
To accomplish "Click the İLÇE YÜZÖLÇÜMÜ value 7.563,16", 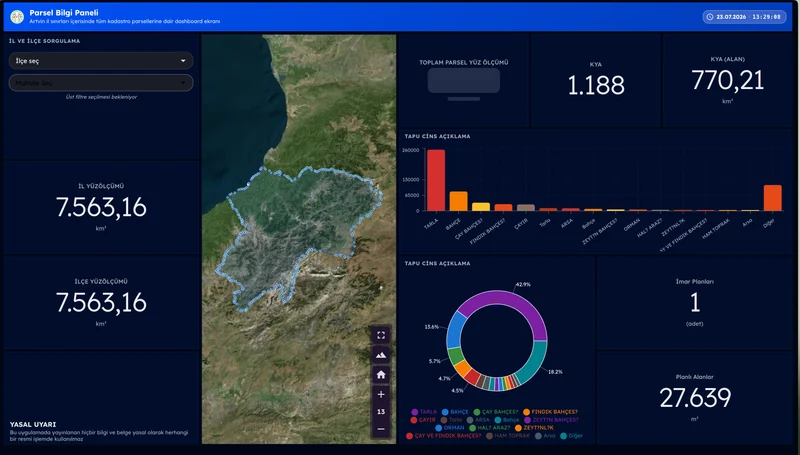I will (x=101, y=302).
